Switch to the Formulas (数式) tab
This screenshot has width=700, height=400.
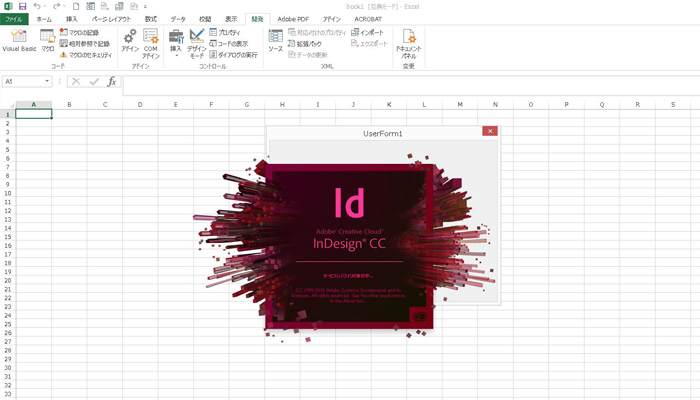pyautogui.click(x=151, y=19)
